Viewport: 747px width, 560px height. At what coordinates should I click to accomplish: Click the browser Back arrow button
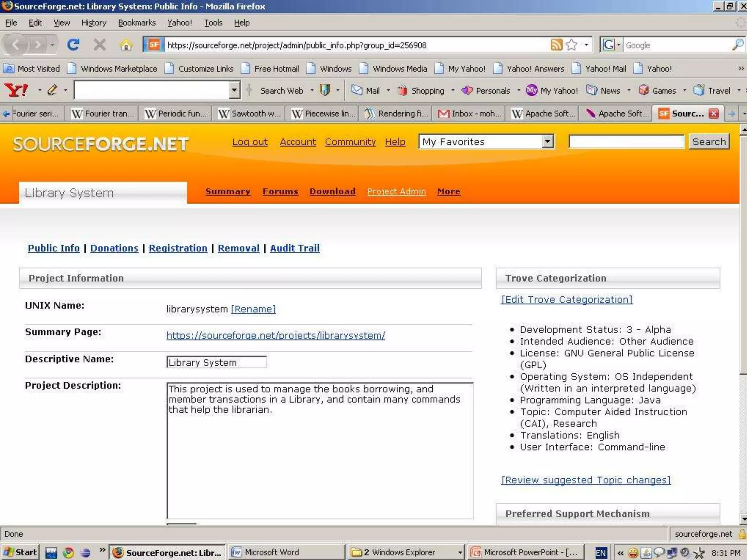16,45
